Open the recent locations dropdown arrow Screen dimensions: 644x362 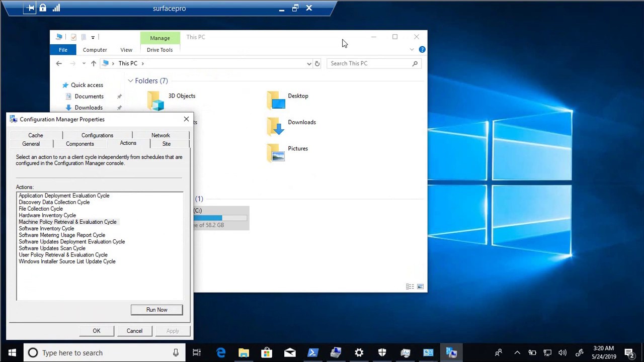tap(84, 63)
